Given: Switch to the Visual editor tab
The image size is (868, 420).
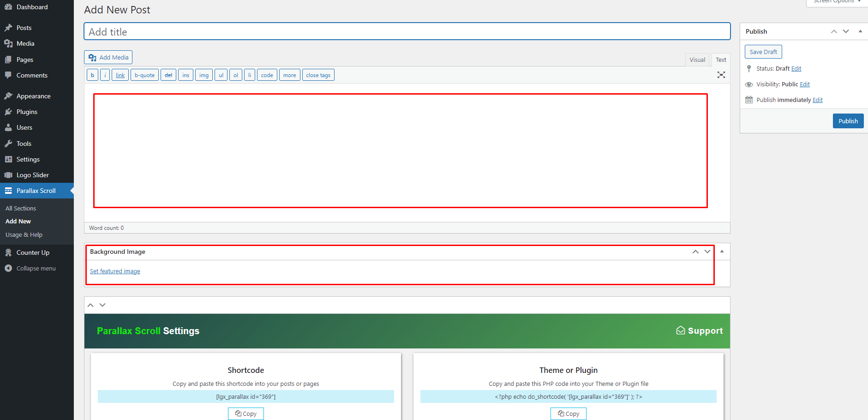Looking at the screenshot, I should click(697, 60).
